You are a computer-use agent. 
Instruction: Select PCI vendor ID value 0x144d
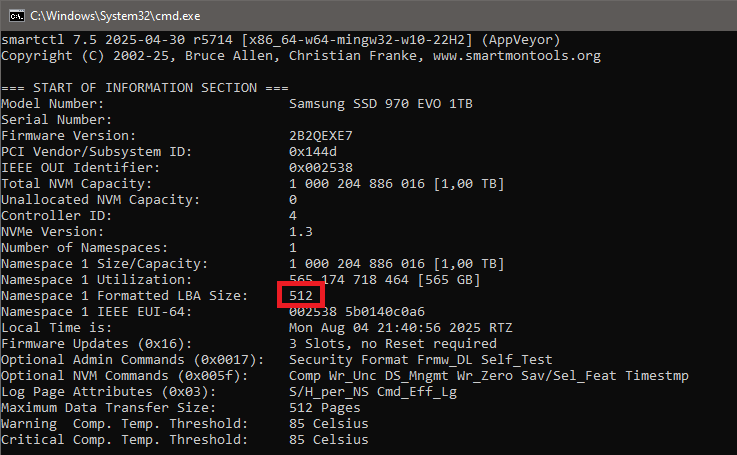click(313, 152)
